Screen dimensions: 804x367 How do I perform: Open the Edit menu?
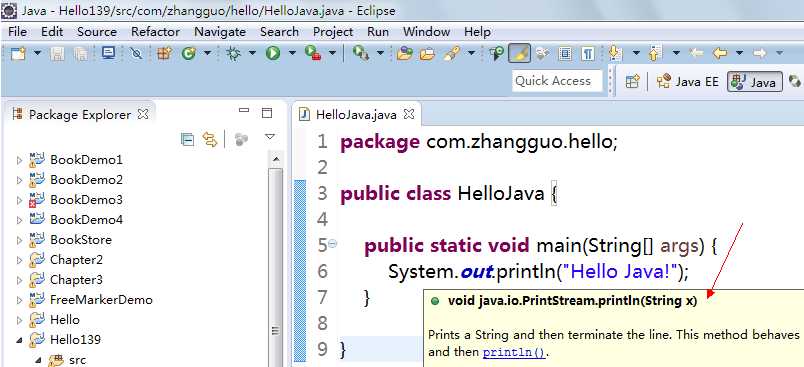tap(52, 32)
